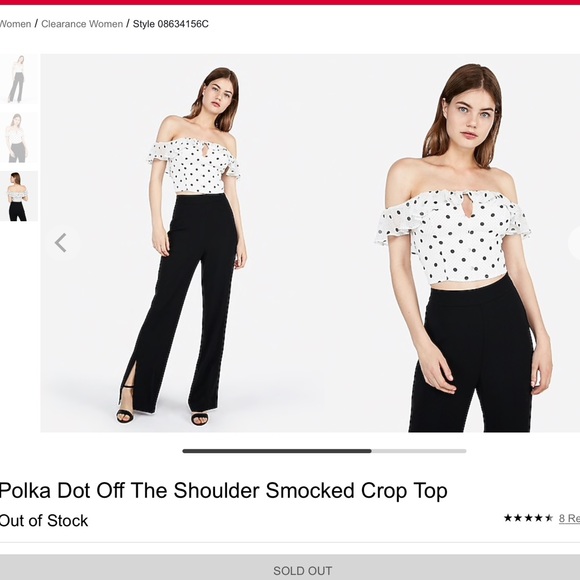Click the last half-filled rating star
This screenshot has height=580, width=580.
pos(549,518)
